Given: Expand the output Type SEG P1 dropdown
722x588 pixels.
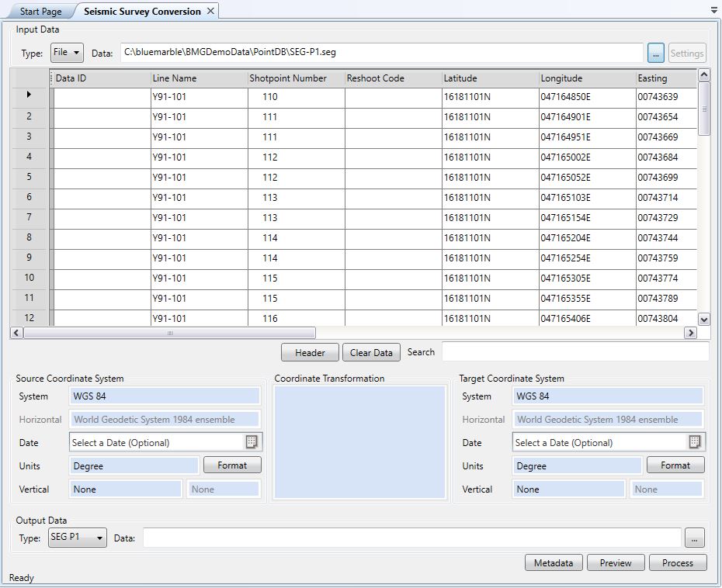Looking at the screenshot, I should [x=78, y=538].
